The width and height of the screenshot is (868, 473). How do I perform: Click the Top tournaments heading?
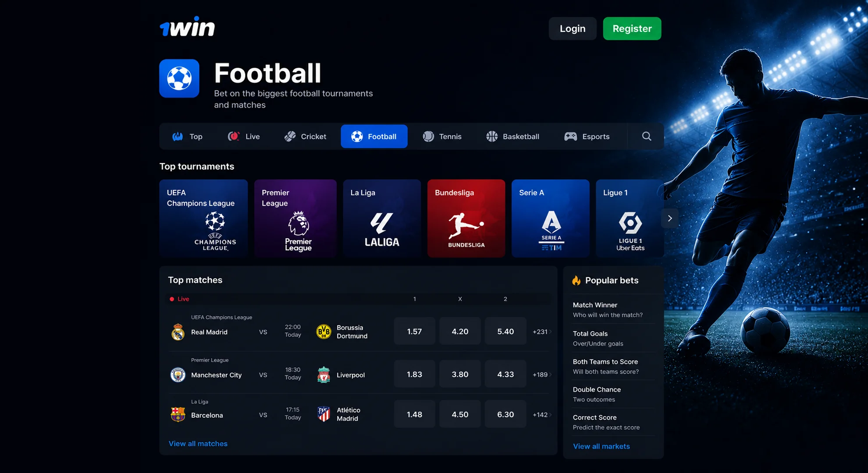coord(197,166)
